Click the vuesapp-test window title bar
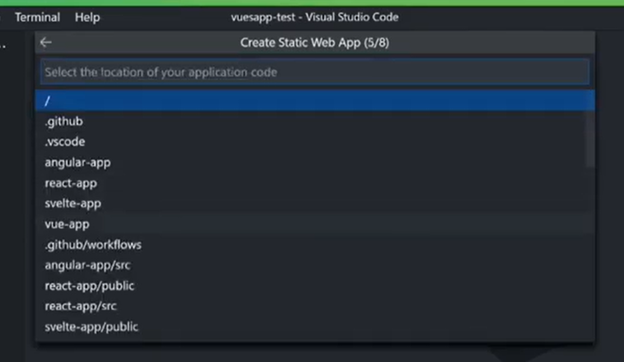Viewport: 624px width, 362px height. [x=315, y=18]
